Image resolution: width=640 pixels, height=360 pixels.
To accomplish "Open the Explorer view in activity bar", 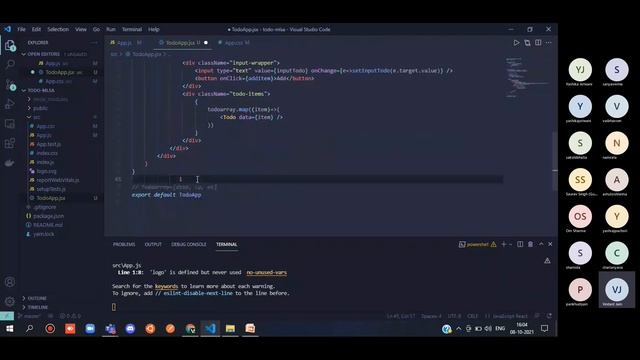I will [10, 45].
